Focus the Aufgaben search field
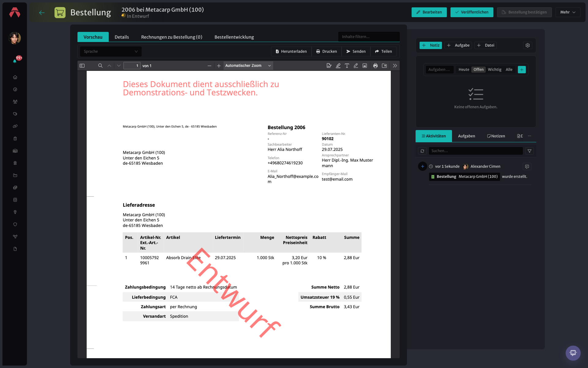Image resolution: width=588 pixels, height=368 pixels. [x=439, y=70]
